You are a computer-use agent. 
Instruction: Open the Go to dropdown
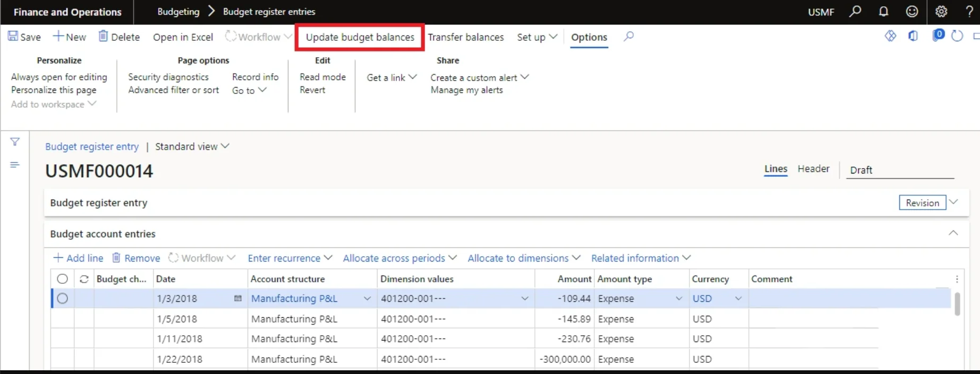[249, 91]
